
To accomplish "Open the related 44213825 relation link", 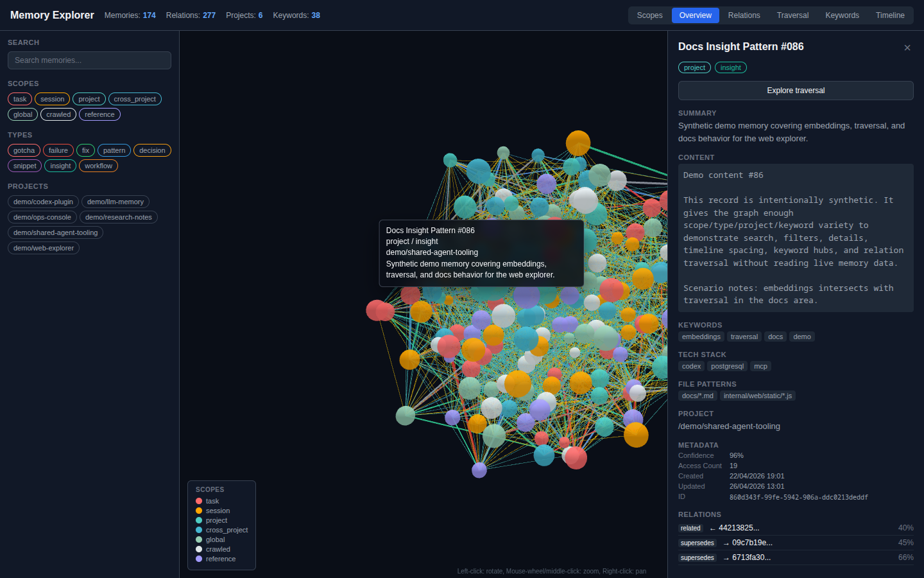I will coord(739,528).
